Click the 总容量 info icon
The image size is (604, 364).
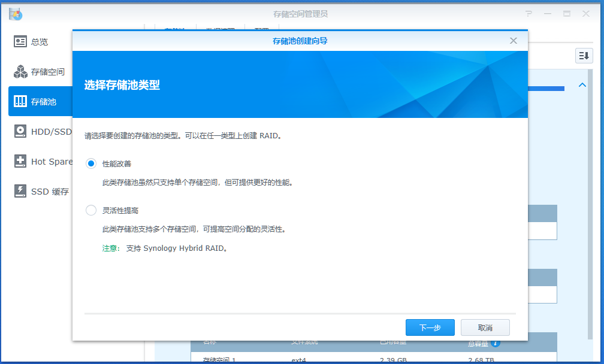click(496, 343)
